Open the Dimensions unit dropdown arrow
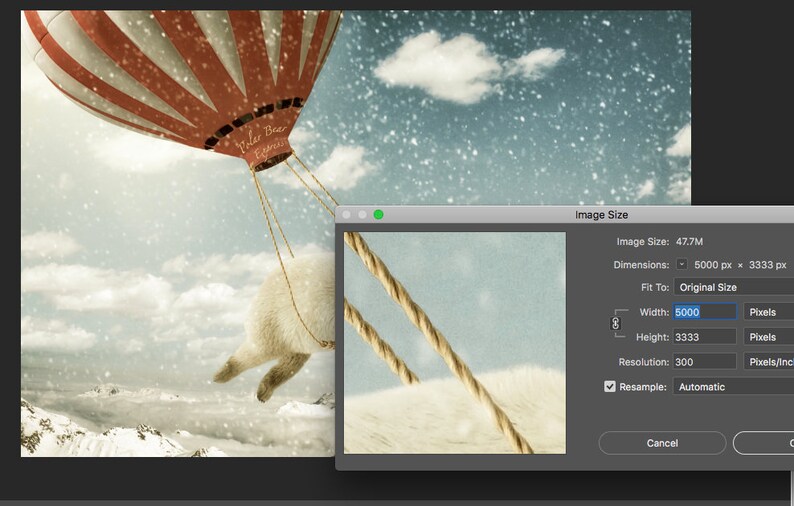This screenshot has height=506, width=794. (682, 264)
